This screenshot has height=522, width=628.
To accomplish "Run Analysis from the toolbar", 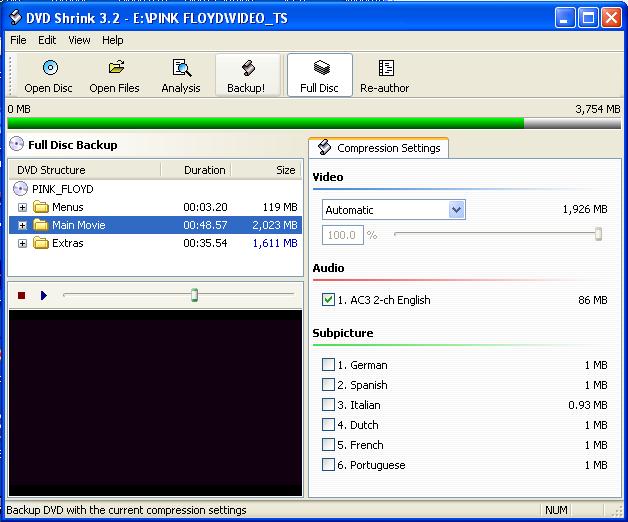I will pyautogui.click(x=181, y=76).
